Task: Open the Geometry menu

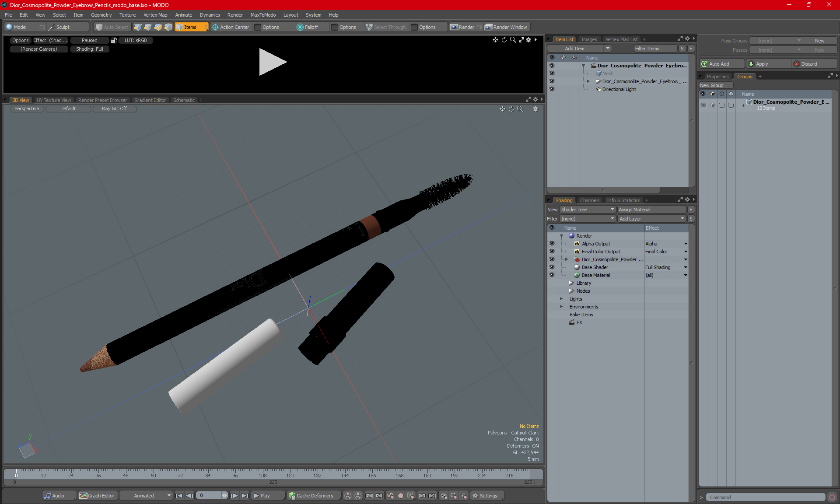Action: point(101,15)
